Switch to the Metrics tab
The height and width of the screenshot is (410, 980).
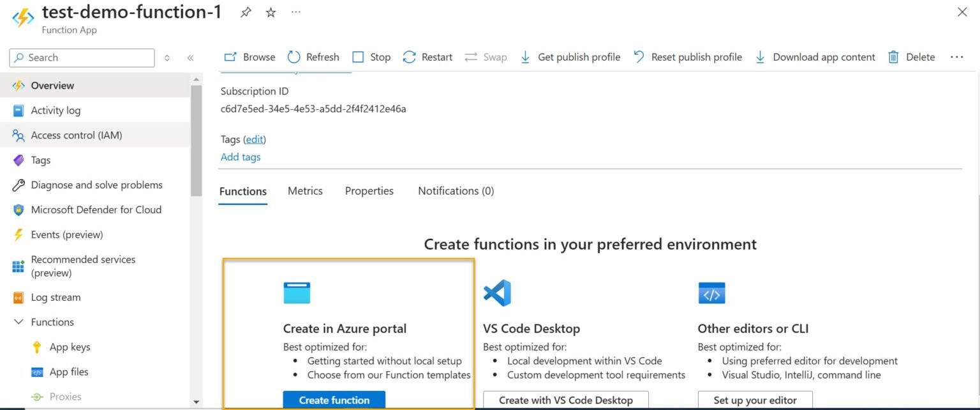305,191
